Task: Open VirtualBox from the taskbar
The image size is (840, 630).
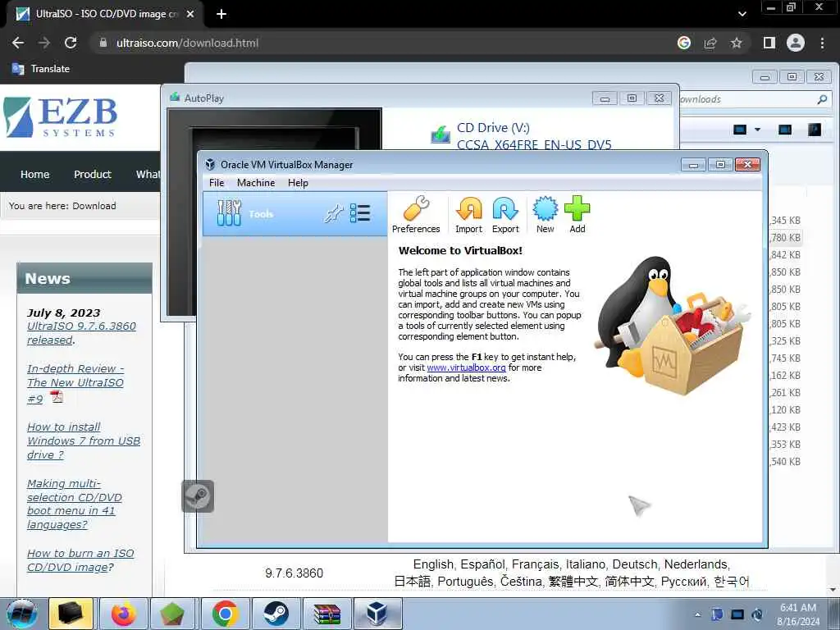Action: pos(377,614)
